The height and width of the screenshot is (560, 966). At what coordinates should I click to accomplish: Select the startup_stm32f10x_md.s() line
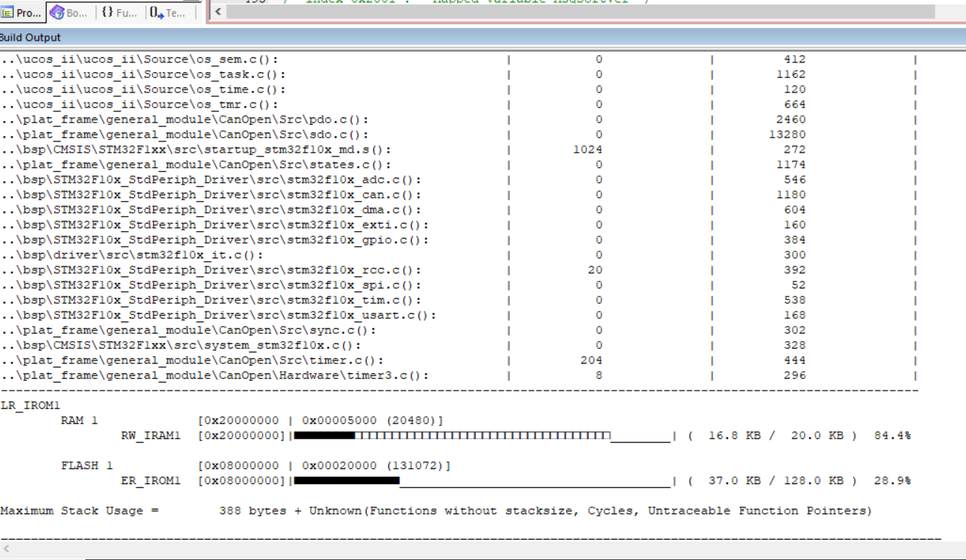coord(458,149)
